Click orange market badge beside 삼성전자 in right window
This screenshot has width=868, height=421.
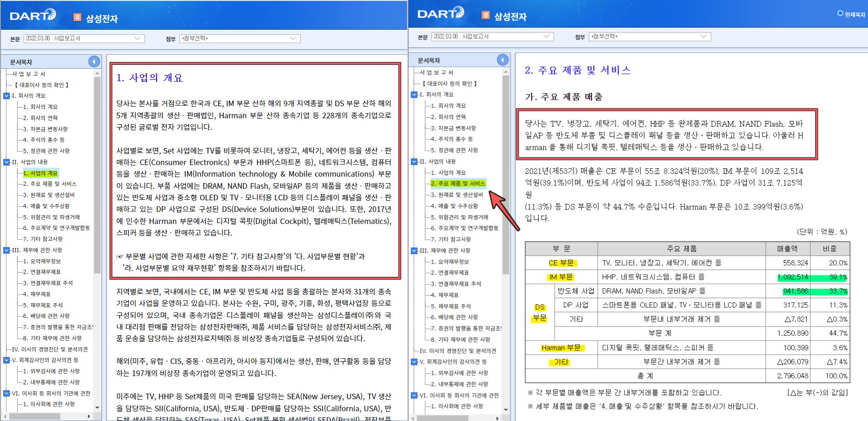[485, 15]
